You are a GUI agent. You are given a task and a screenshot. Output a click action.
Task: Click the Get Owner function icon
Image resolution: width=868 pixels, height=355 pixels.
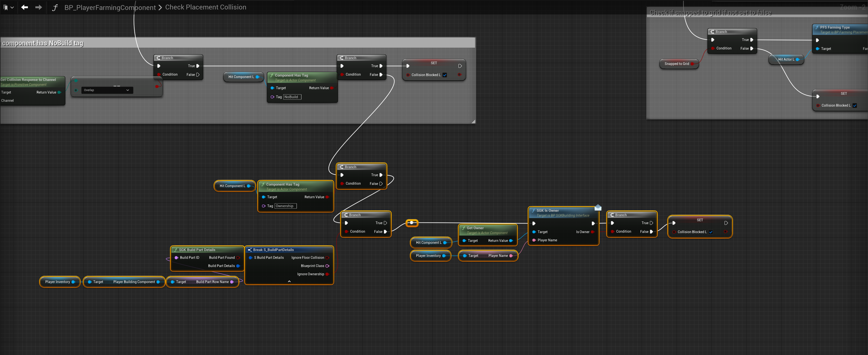point(463,228)
